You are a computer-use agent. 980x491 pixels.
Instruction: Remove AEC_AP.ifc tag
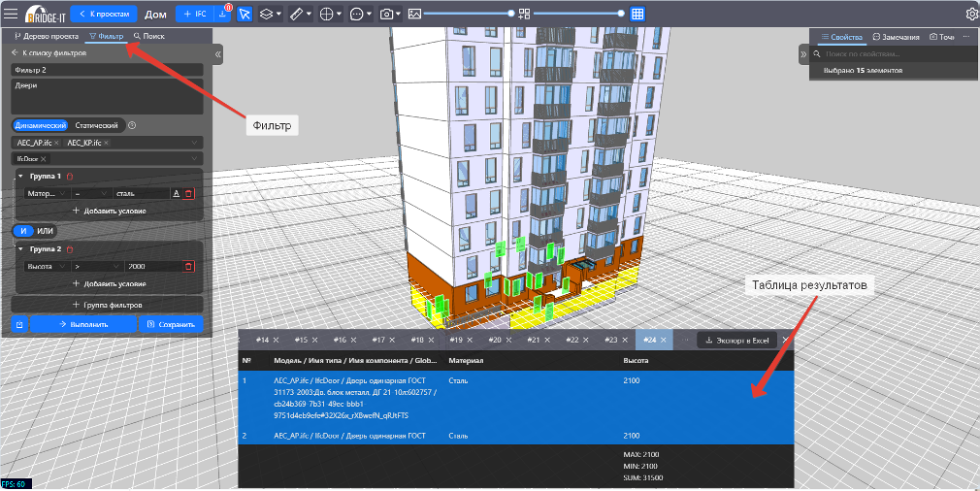pos(57,143)
